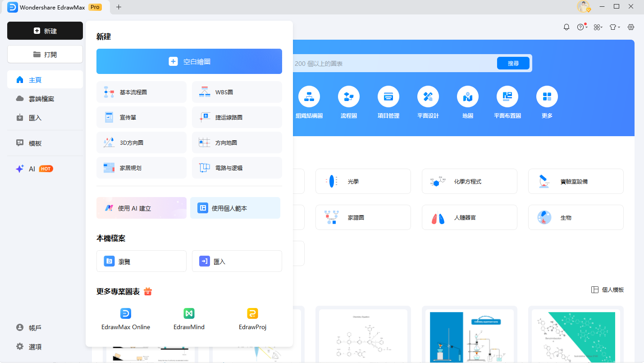The height and width of the screenshot is (363, 644).
Task: Click the 個人模板 link
Action: [607, 290]
